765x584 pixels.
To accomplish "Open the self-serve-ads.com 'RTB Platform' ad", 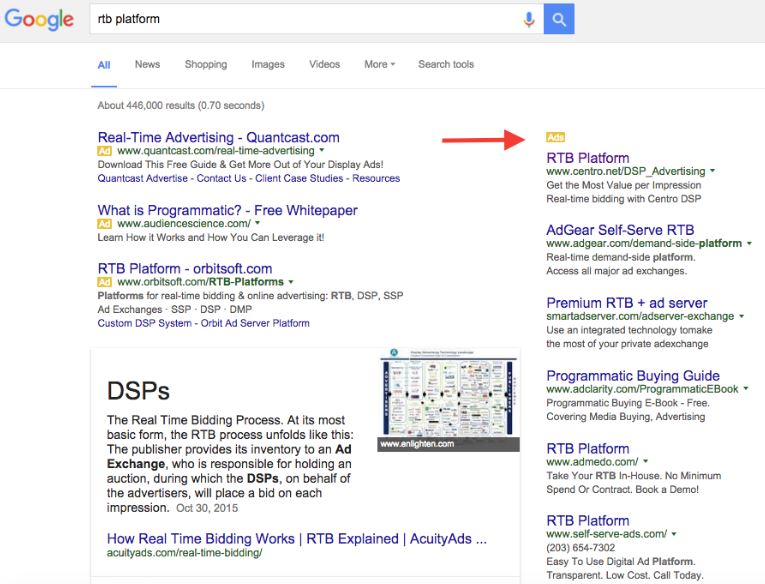I will (588, 521).
